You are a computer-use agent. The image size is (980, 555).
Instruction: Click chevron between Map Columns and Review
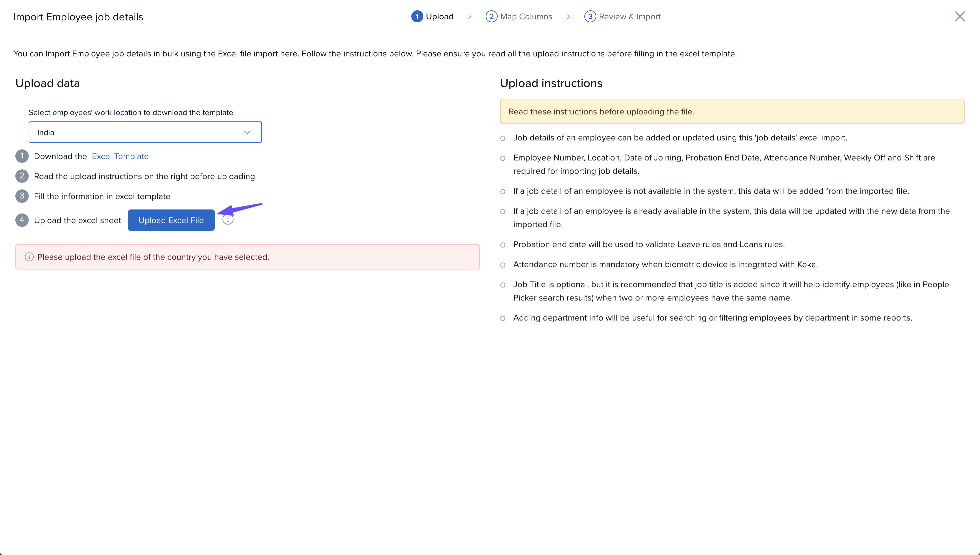click(568, 16)
